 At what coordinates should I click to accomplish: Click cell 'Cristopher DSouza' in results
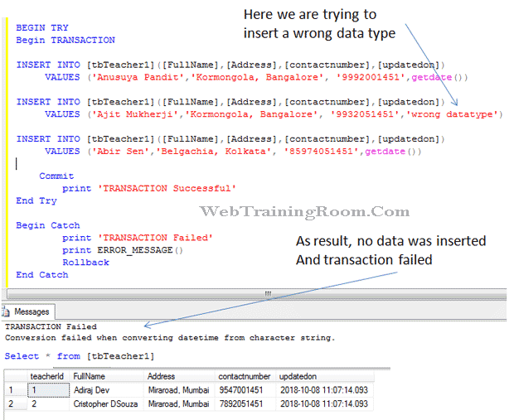coord(105,404)
